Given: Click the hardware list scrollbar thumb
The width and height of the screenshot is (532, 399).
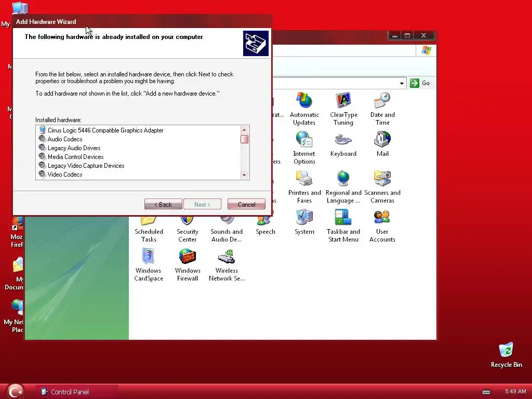Looking at the screenshot, I should click(244, 139).
